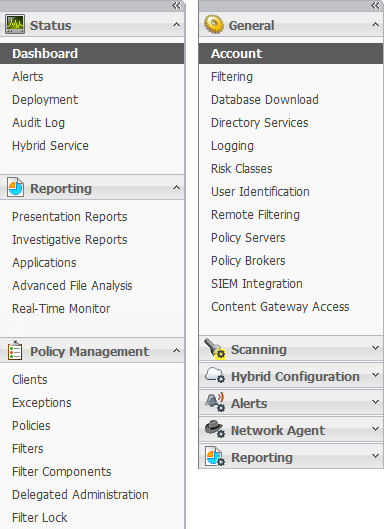Viewport: 385px width, 529px height.
Task: Expand the right pane Reporting section chevron
Action: click(x=375, y=456)
